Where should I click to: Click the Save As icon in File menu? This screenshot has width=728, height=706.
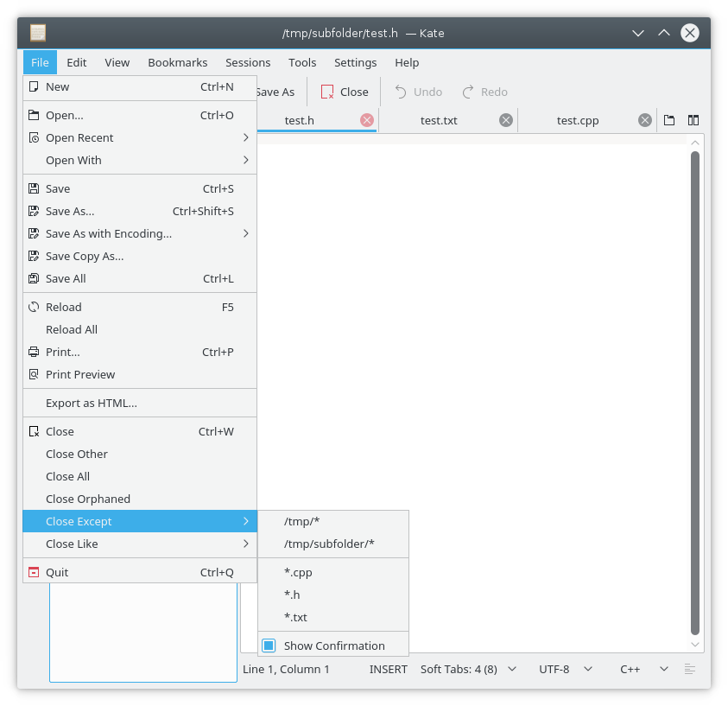(x=34, y=211)
